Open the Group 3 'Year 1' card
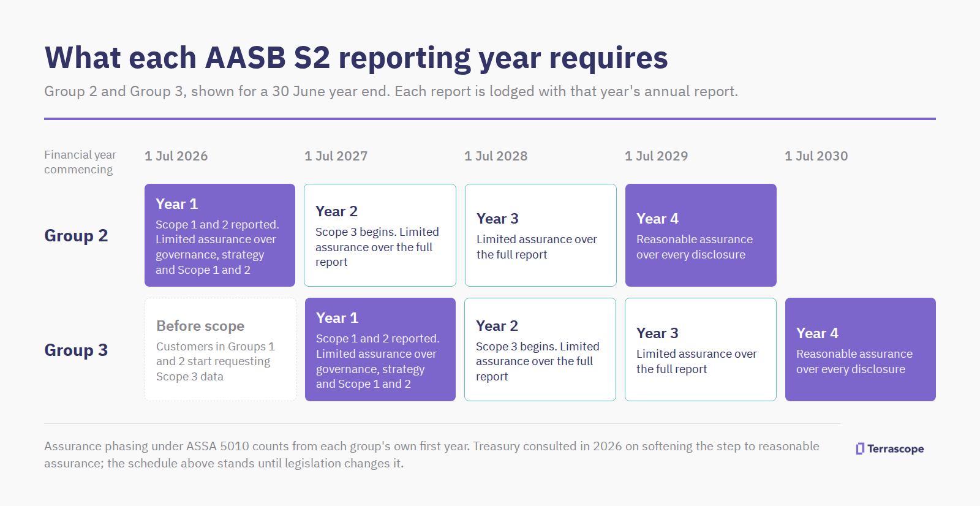This screenshot has width=980, height=506. [x=380, y=350]
